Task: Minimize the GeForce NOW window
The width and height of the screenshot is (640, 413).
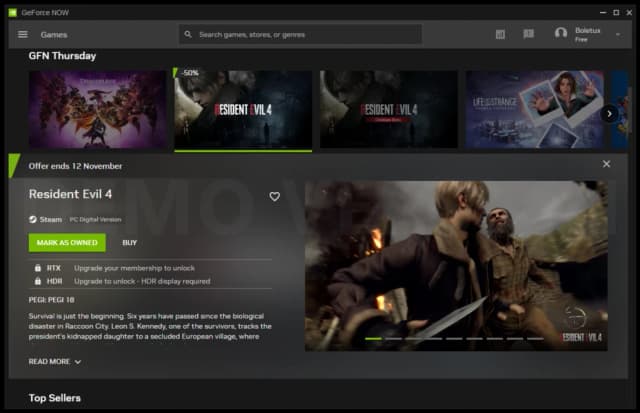Action: (603, 13)
